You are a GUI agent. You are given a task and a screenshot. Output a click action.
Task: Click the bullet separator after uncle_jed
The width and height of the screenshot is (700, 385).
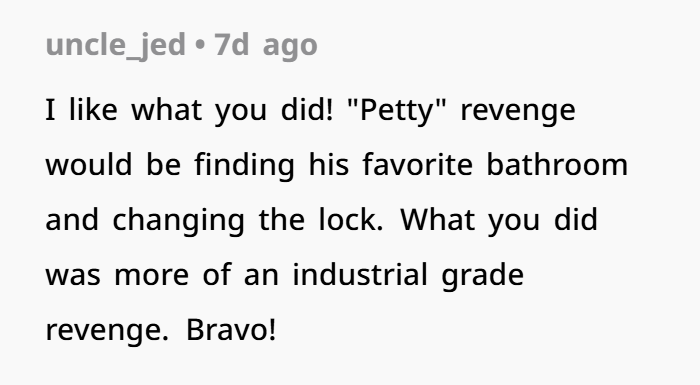pos(200,45)
